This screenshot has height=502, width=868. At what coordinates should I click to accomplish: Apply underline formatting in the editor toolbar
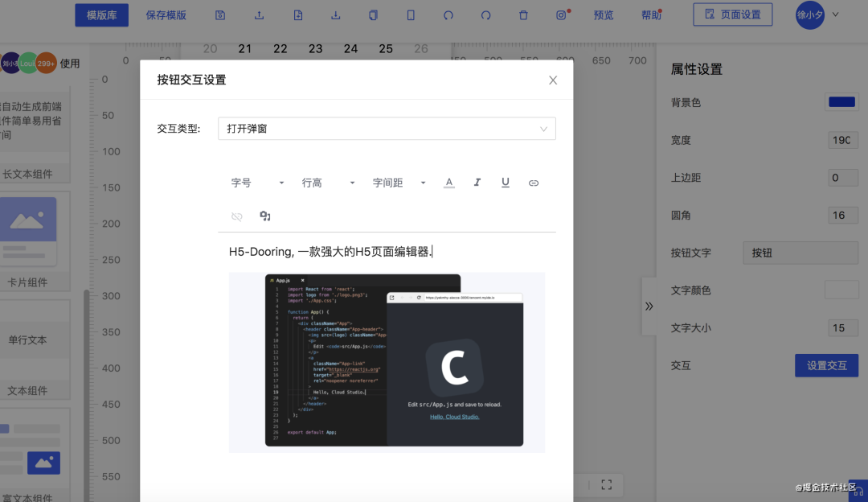506,183
